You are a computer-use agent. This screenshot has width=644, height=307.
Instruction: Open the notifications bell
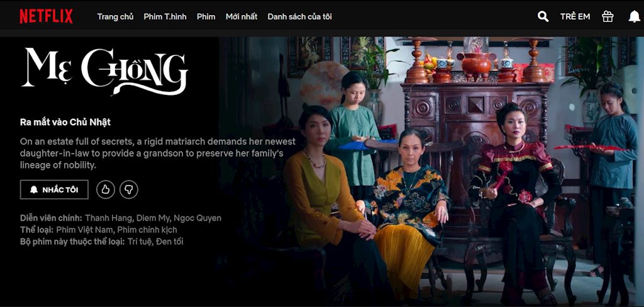[634, 16]
